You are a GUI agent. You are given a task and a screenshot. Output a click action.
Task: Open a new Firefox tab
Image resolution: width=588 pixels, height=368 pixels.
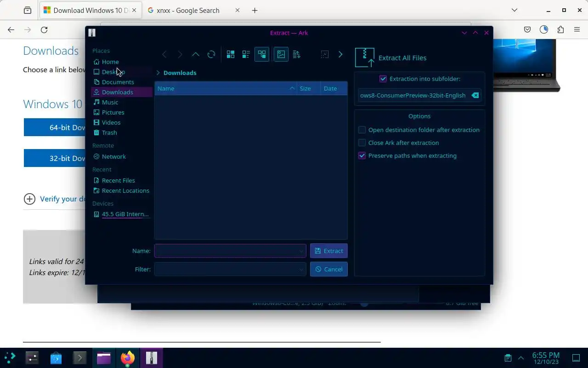point(255,10)
